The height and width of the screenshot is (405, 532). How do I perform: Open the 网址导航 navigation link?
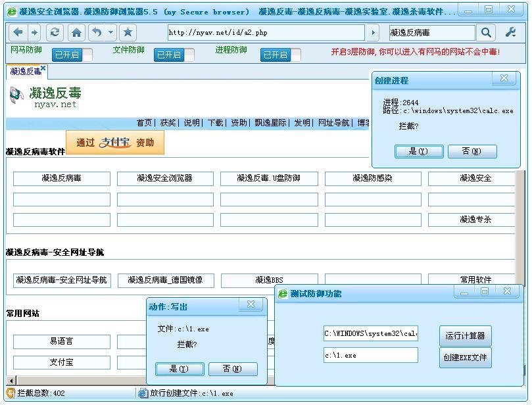[333, 123]
